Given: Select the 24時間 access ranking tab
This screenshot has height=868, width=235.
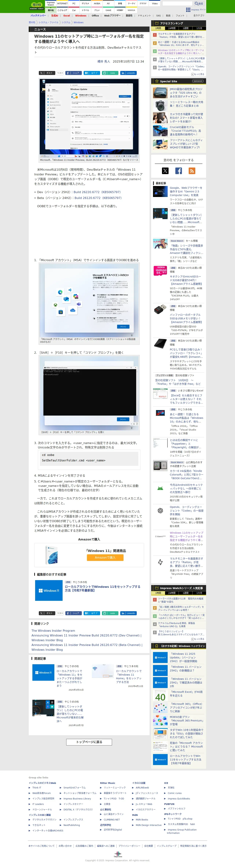Looking at the screenshot, I should [x=172, y=28].
